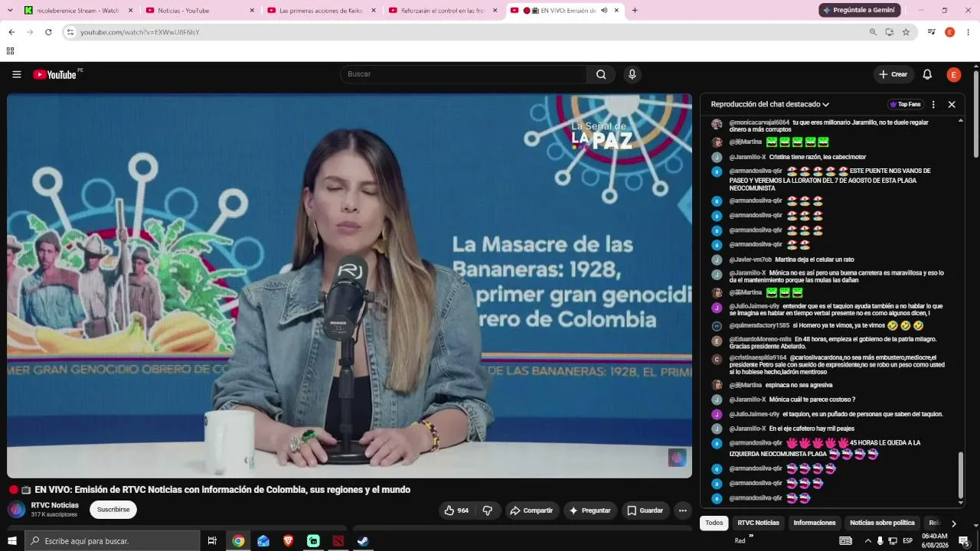Open a new browser tab
The height and width of the screenshot is (551, 980).
point(635,11)
